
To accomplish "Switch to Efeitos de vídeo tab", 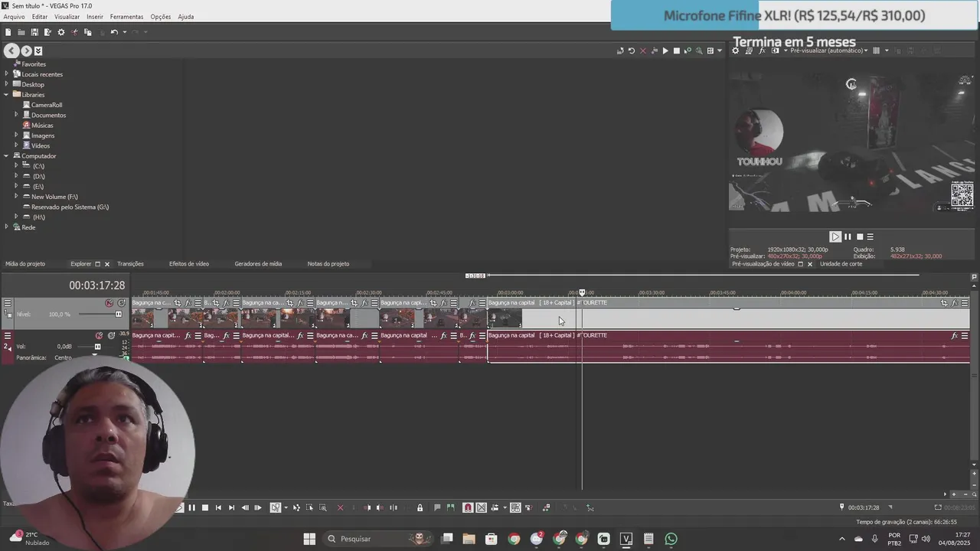I will (x=189, y=264).
